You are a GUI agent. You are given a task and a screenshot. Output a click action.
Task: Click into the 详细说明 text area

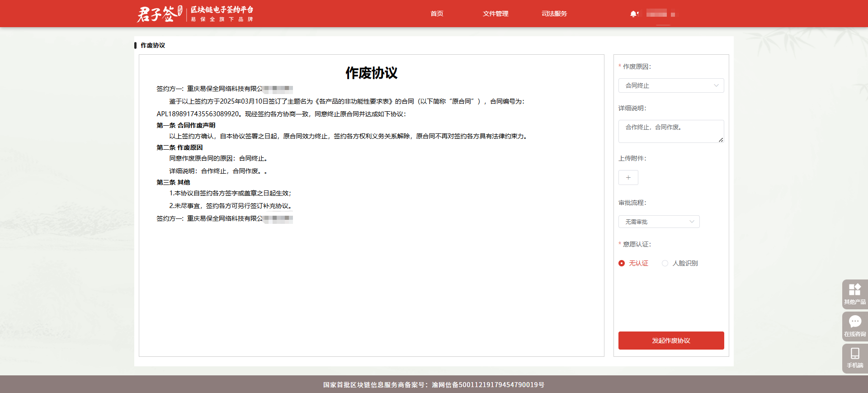click(671, 131)
